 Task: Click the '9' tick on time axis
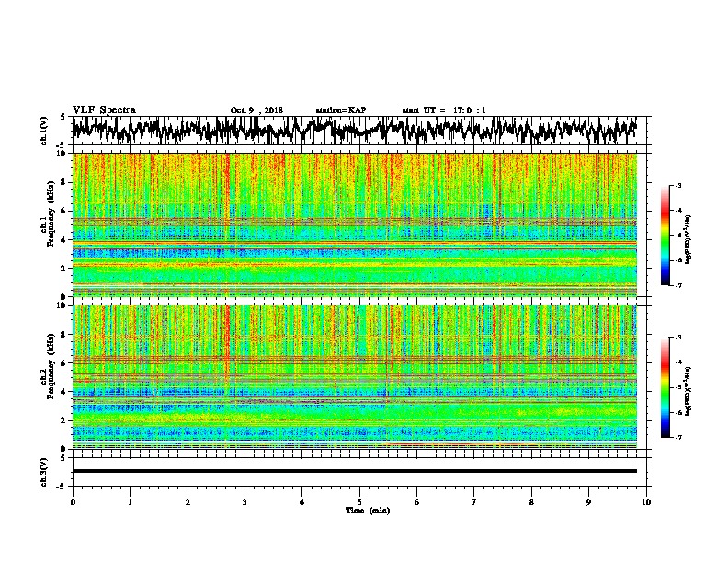coord(588,502)
